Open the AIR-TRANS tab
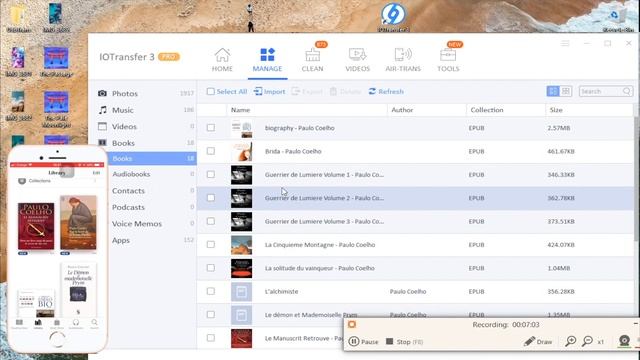The image size is (640, 360). pos(403,60)
